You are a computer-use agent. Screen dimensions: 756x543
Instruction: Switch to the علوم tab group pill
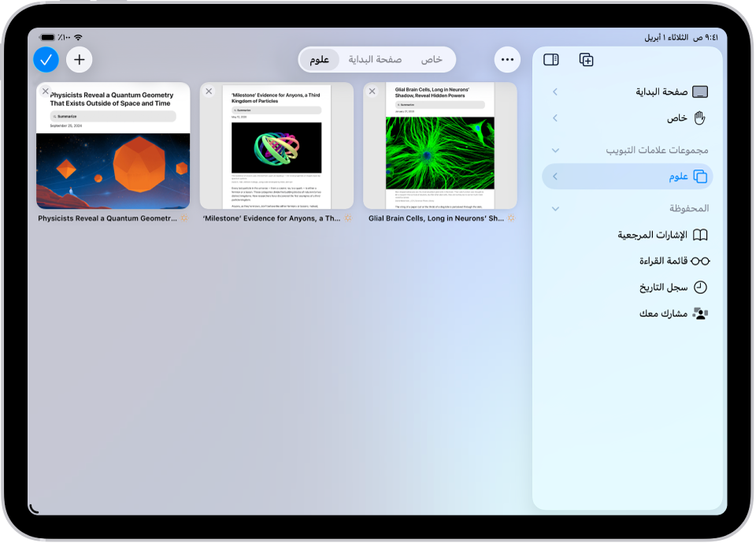click(x=320, y=60)
